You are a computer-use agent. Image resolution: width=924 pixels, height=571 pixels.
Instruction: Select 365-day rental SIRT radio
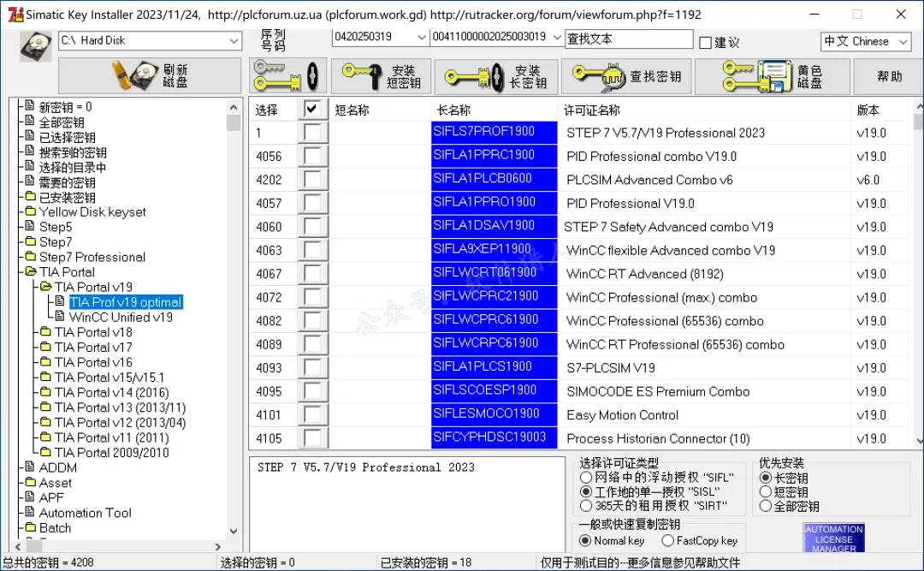[586, 506]
